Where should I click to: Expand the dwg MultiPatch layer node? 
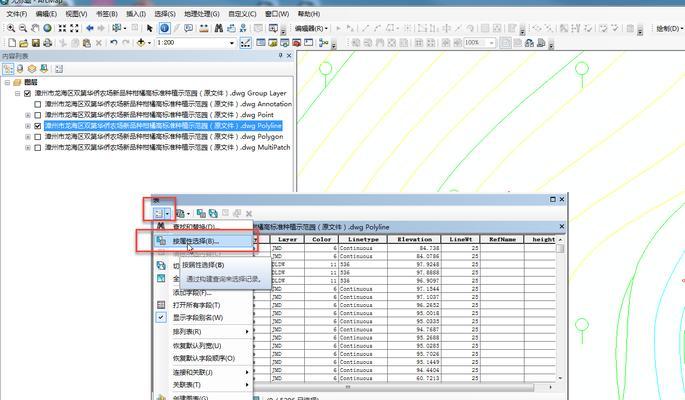(28, 148)
